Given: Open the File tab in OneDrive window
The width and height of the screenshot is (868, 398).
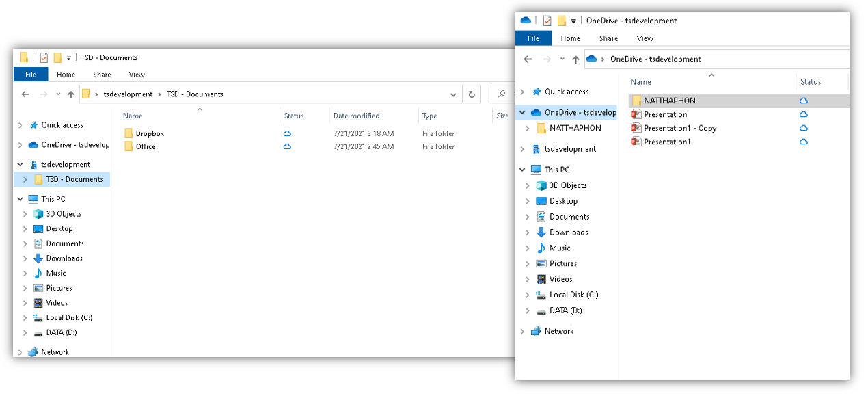Looking at the screenshot, I should click(x=534, y=38).
